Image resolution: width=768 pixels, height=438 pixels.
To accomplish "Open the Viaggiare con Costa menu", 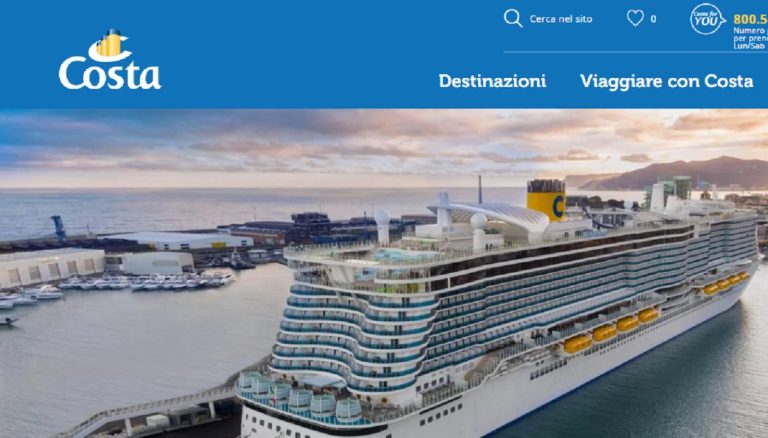I will [x=666, y=81].
